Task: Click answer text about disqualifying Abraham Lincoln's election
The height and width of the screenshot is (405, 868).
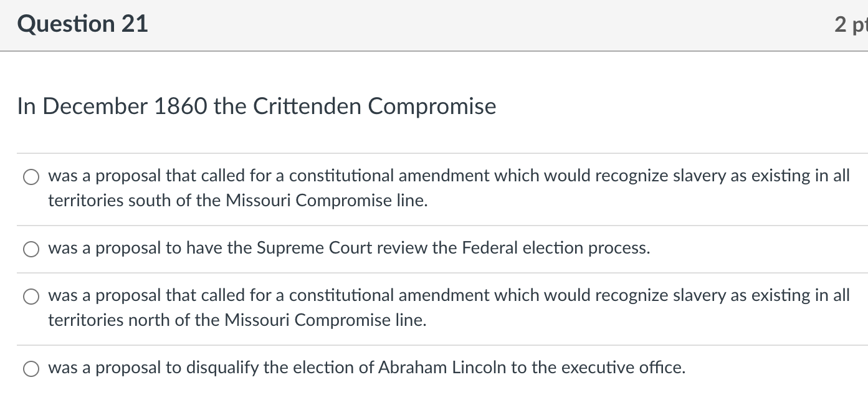Action: point(367,368)
